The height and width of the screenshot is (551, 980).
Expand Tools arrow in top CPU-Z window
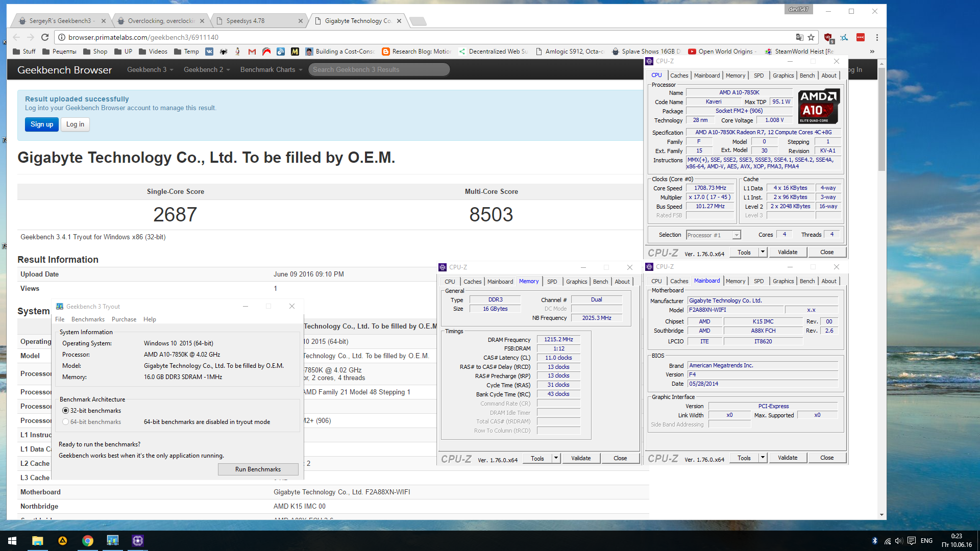763,252
